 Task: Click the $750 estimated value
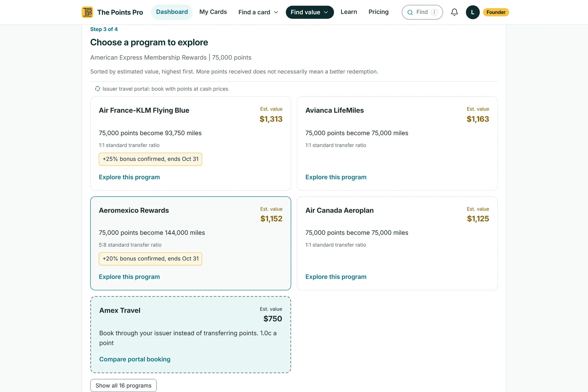point(273,319)
